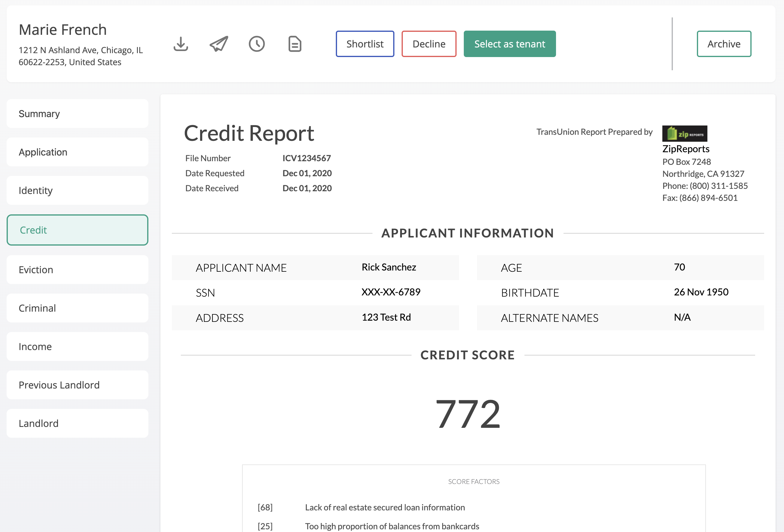The width and height of the screenshot is (784, 532).
Task: Open the Income tab
Action: [x=77, y=346]
